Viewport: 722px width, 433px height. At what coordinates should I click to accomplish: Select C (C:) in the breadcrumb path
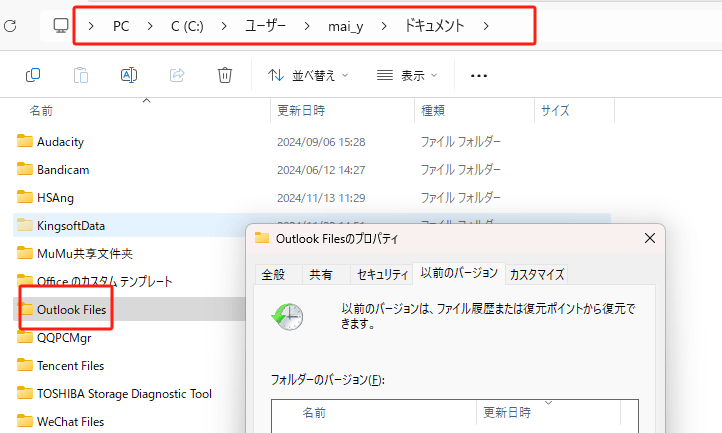click(x=187, y=26)
